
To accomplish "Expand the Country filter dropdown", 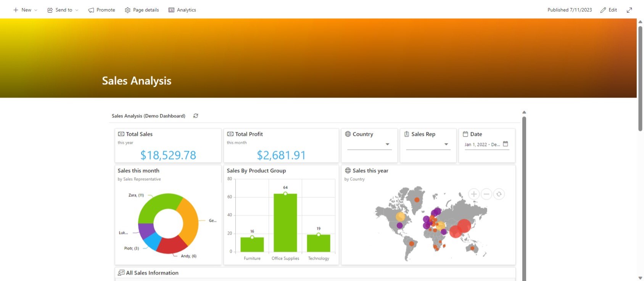I will point(387,145).
